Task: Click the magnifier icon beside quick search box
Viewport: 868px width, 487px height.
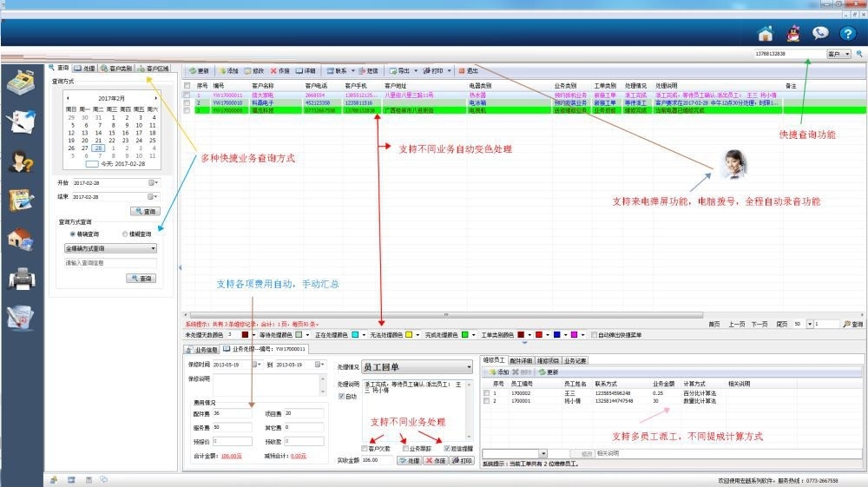Action: coord(859,54)
